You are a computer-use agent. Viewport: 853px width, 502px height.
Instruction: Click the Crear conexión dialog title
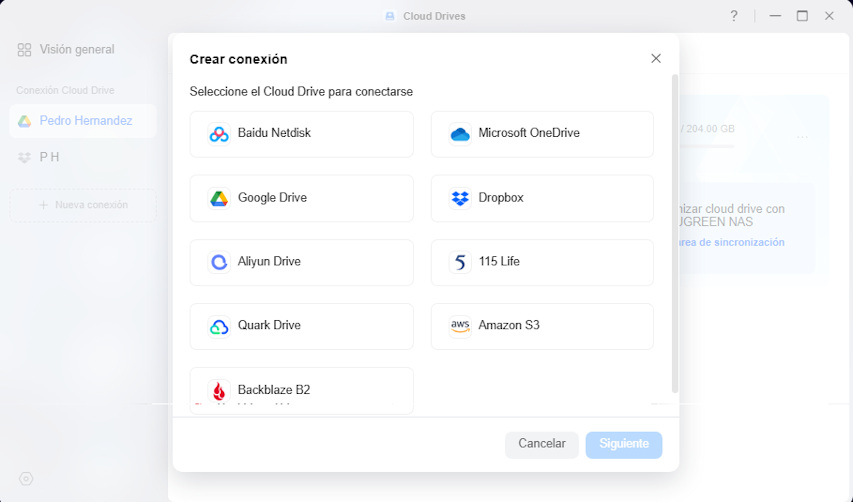point(238,59)
